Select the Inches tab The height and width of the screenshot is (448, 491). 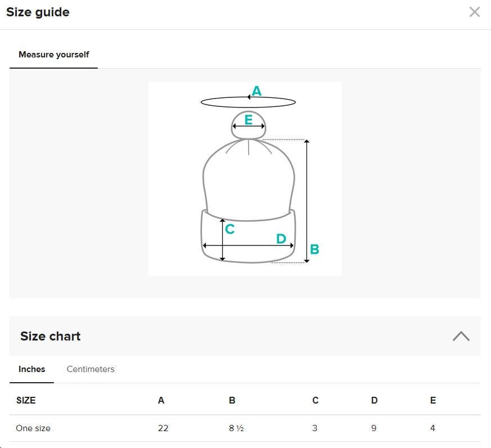[x=31, y=369]
